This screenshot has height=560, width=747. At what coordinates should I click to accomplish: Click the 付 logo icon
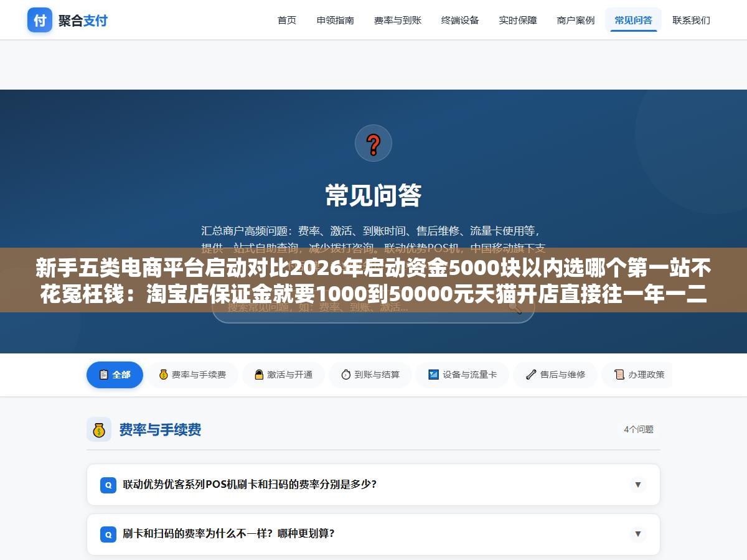tap(40, 20)
